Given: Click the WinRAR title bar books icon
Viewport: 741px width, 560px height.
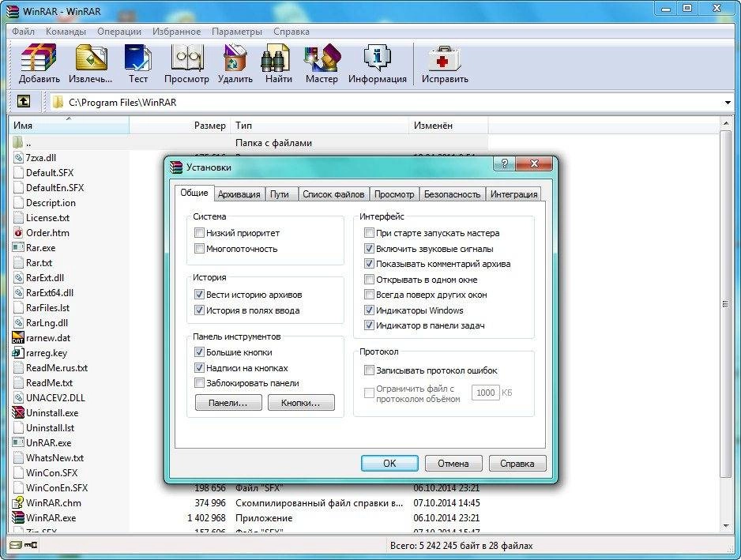Looking at the screenshot, I should pos(13,11).
